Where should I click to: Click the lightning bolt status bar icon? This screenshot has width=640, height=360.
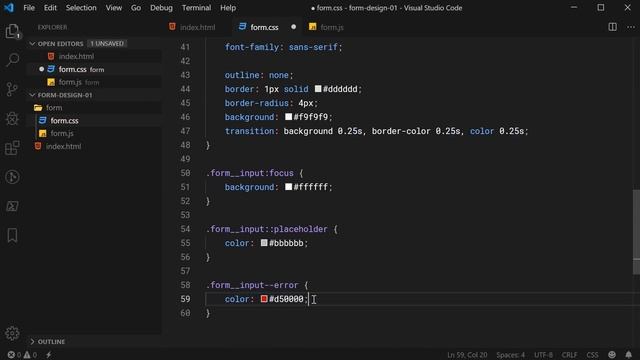tap(49, 355)
